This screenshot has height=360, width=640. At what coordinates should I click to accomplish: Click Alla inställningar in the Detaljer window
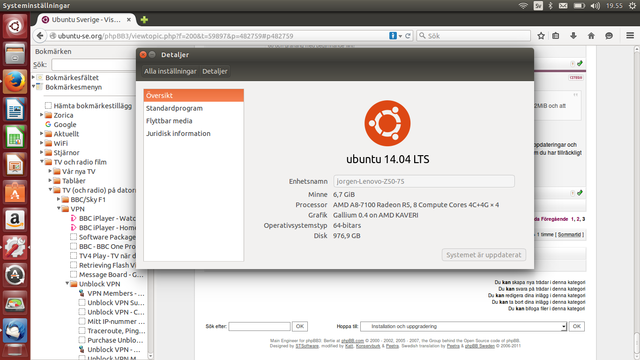(170, 71)
